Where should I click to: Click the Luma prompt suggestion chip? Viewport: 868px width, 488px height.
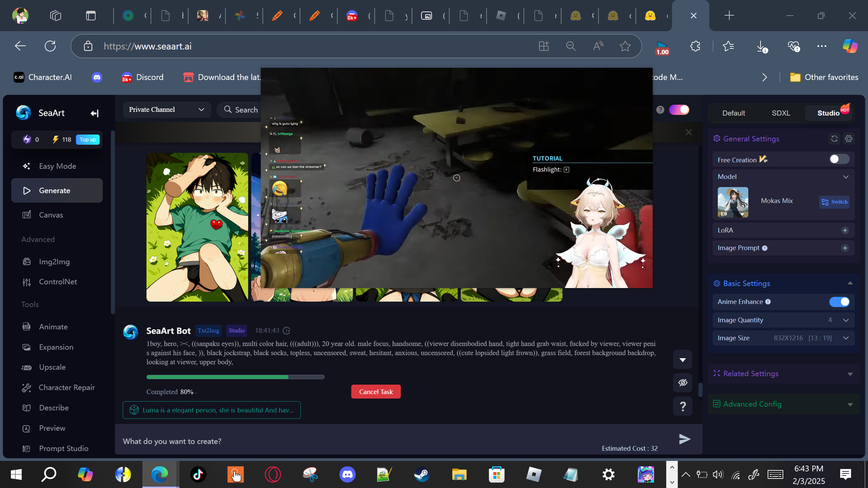pos(212,410)
